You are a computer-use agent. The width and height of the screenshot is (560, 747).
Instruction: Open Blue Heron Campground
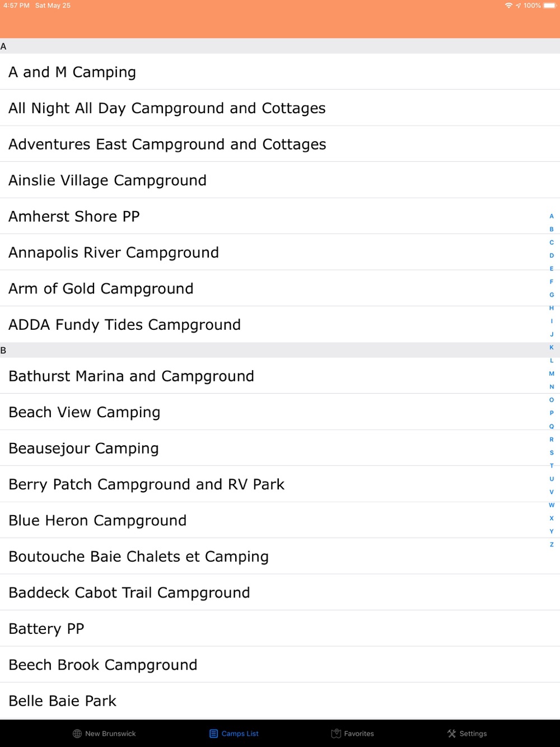point(97,520)
